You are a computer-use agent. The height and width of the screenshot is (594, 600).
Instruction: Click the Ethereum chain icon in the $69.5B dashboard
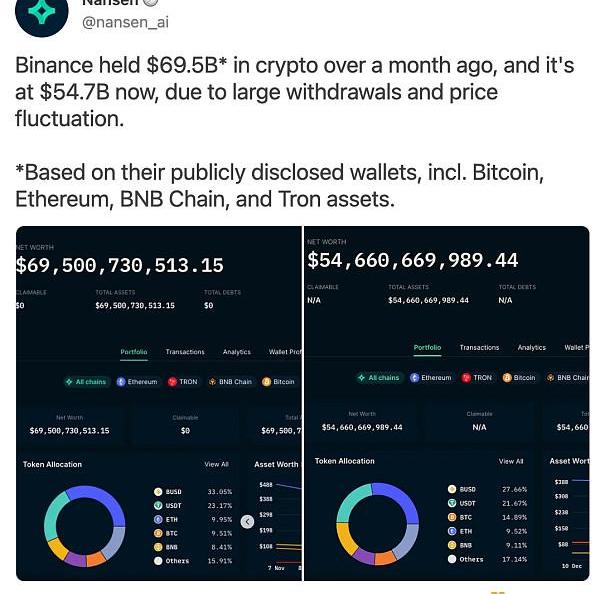click(122, 382)
